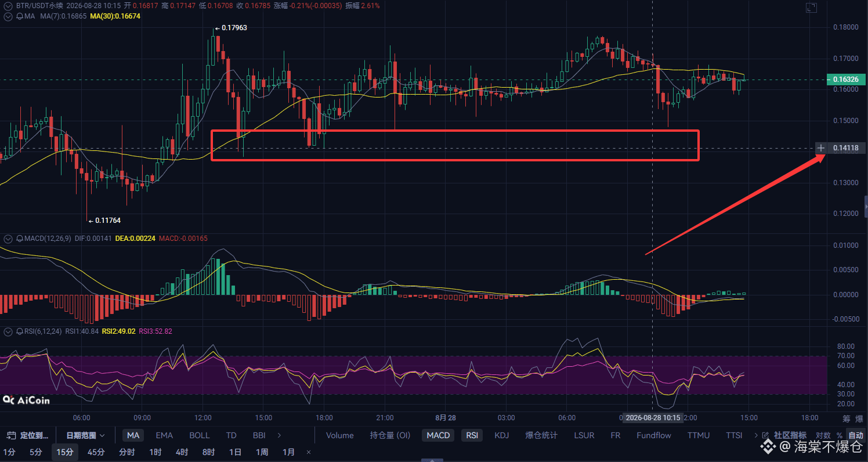The width and height of the screenshot is (868, 462).
Task: Click the 2026-08-28 10:15 time marker
Action: [x=653, y=418]
